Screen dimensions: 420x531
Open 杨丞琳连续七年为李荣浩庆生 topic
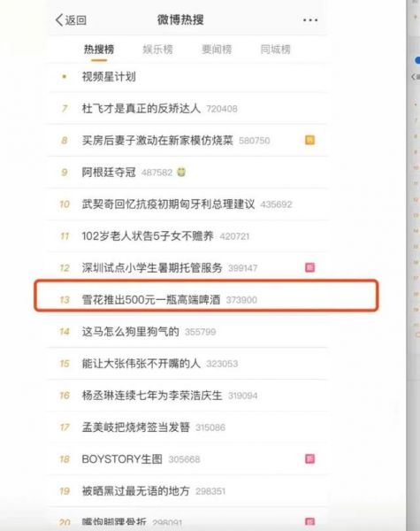click(152, 396)
